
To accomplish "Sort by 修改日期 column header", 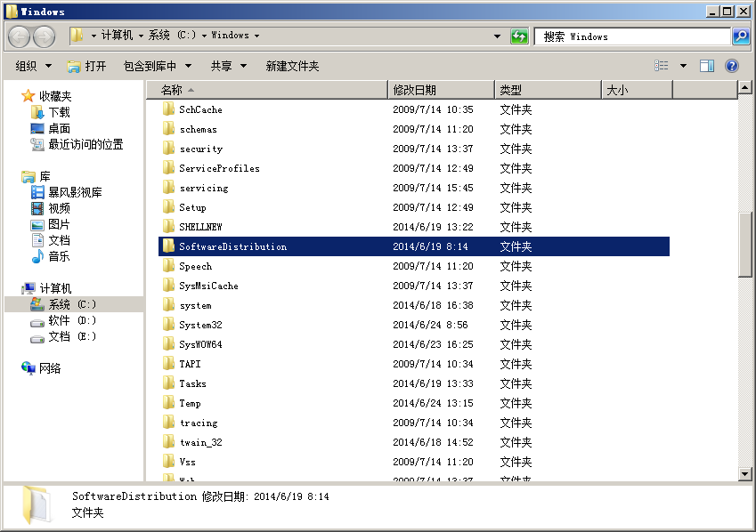I will pos(441,90).
